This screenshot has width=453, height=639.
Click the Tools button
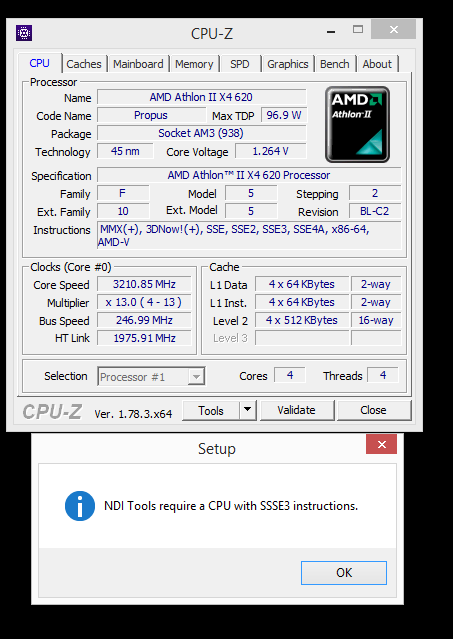211,410
